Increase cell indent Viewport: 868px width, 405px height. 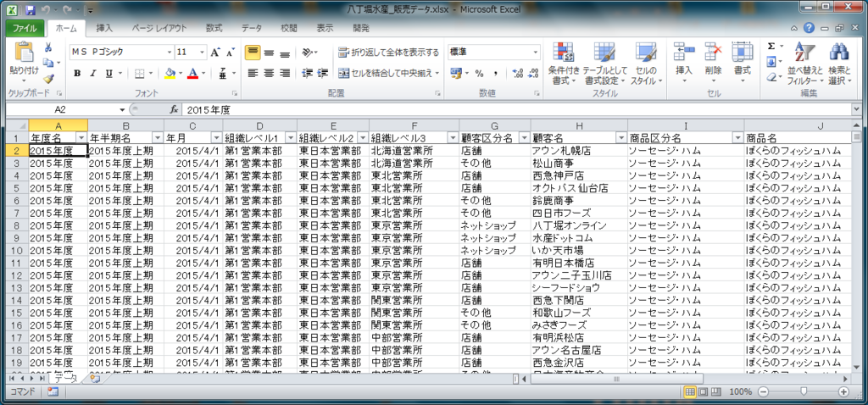tap(323, 73)
